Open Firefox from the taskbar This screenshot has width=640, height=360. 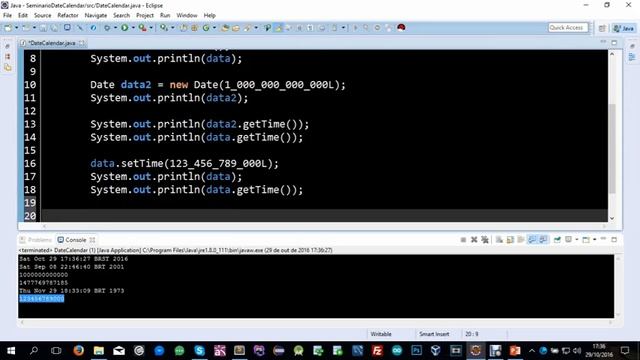[x=78, y=351]
